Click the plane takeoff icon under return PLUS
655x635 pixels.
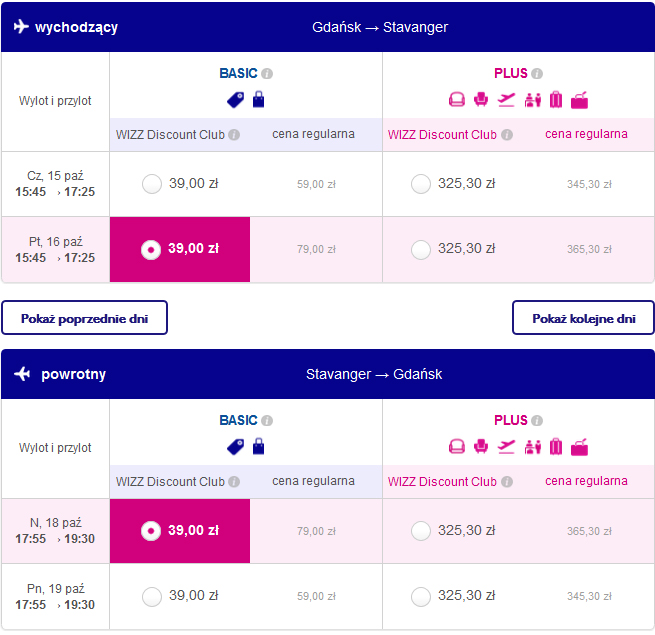coord(507,446)
